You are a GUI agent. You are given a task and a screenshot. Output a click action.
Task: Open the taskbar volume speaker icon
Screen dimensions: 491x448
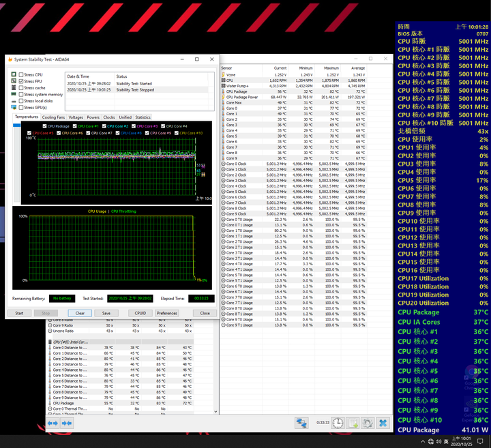point(438,441)
